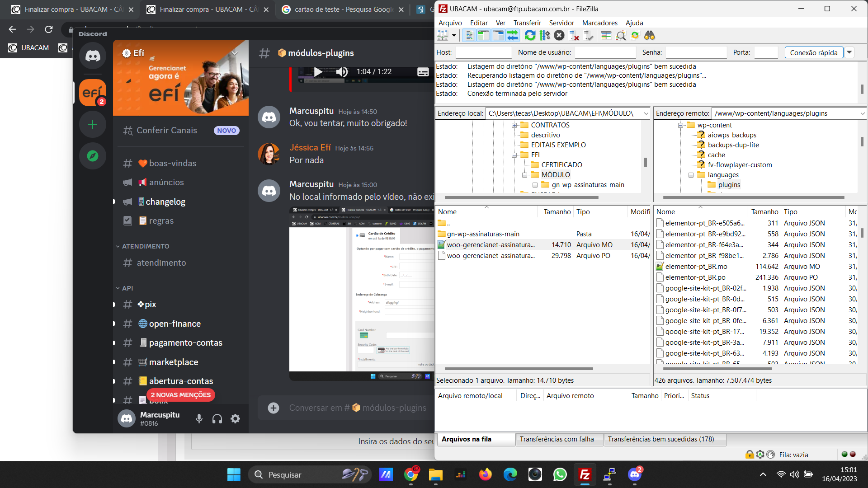This screenshot has height=488, width=868.
Task: Click the Senha input field
Action: pos(696,52)
